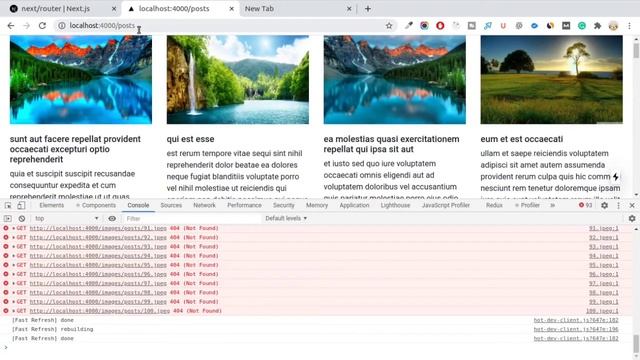Click the page vertical scrollbar thumb

pos(636,51)
